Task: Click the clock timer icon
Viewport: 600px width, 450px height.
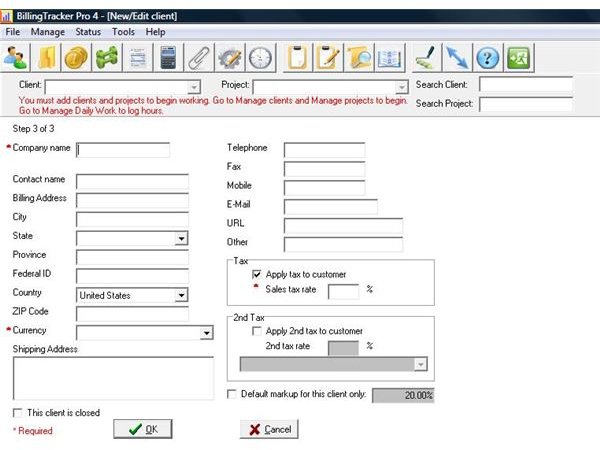Action: coord(260,58)
